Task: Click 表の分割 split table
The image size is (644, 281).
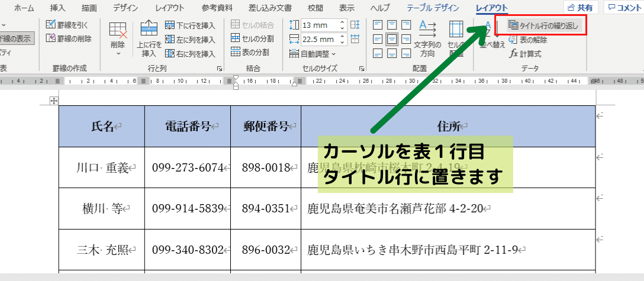Action: (250, 52)
